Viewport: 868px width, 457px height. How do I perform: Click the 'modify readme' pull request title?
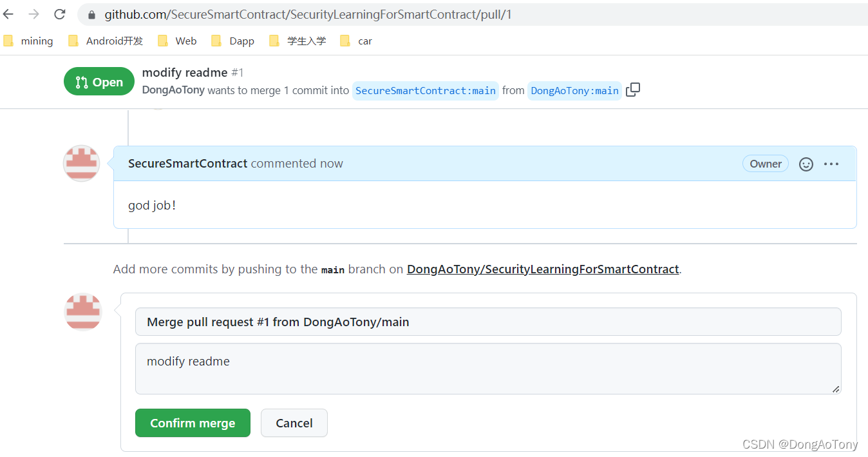[x=185, y=72]
